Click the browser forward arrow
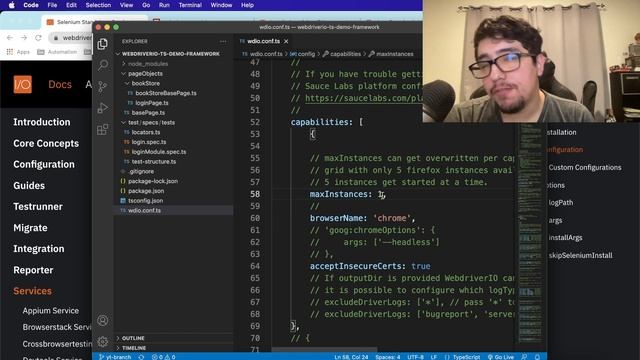640x360 pixels. [x=24, y=38]
